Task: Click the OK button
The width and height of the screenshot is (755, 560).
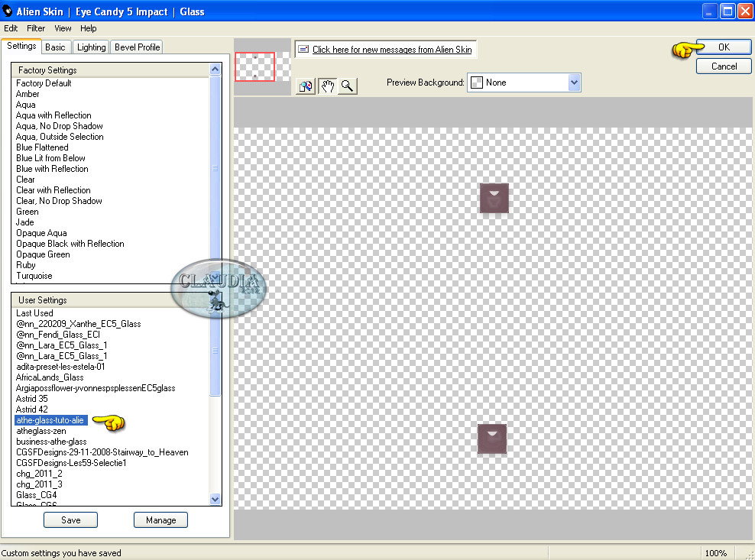Action: point(724,47)
